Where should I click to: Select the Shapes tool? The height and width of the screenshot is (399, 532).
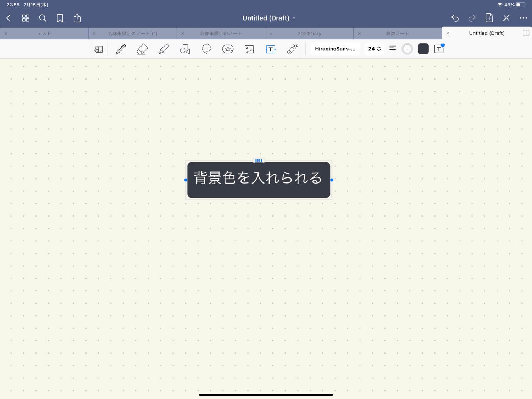pos(185,49)
